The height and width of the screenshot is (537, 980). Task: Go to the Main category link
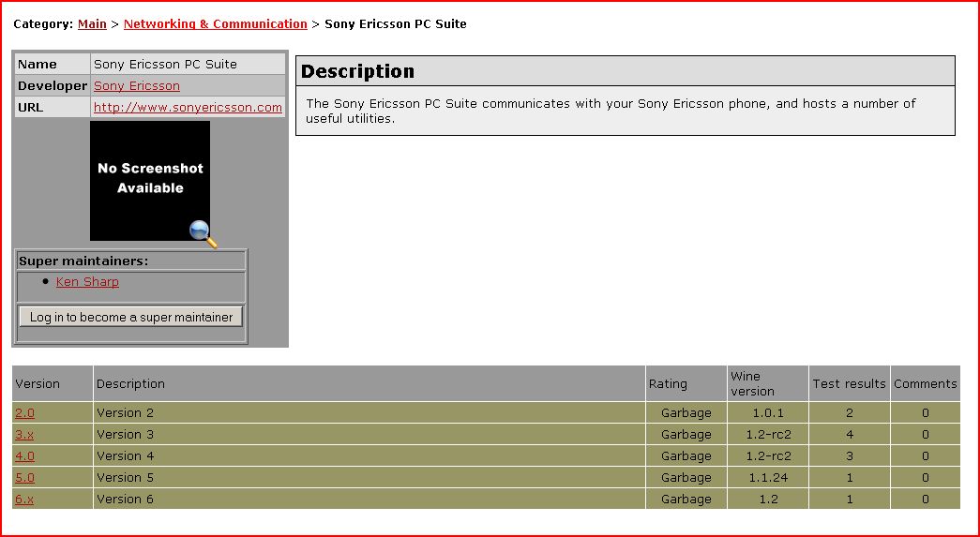point(92,23)
